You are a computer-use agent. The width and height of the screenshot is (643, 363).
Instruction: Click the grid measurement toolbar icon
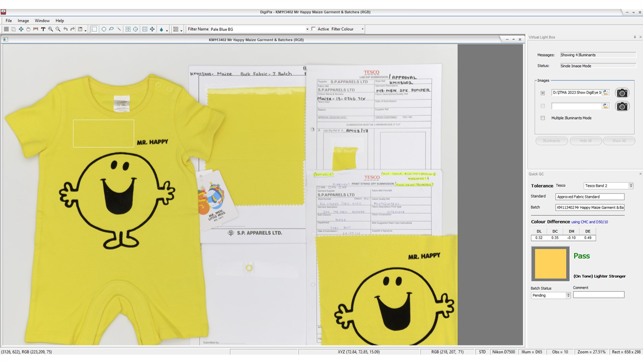tap(128, 29)
